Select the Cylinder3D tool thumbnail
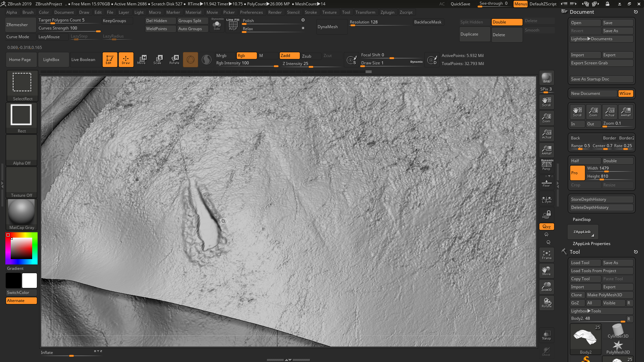644x362 pixels. coord(618,331)
